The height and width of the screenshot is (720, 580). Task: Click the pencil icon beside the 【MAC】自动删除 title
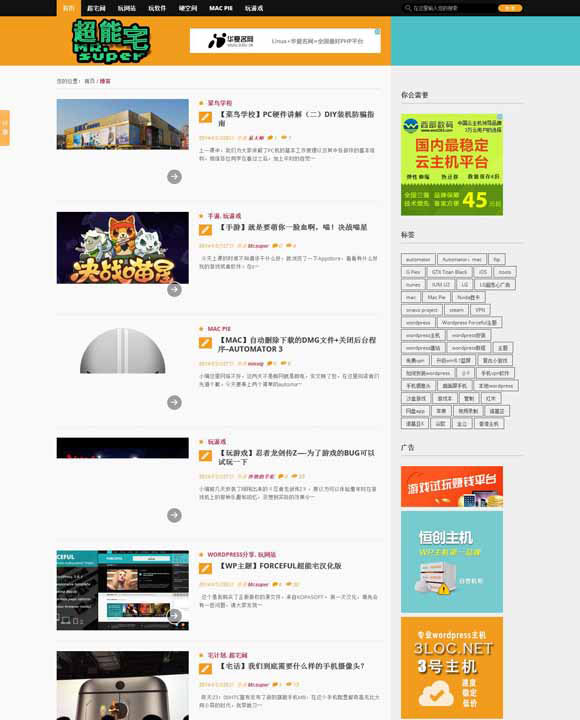pyautogui.click(x=205, y=343)
